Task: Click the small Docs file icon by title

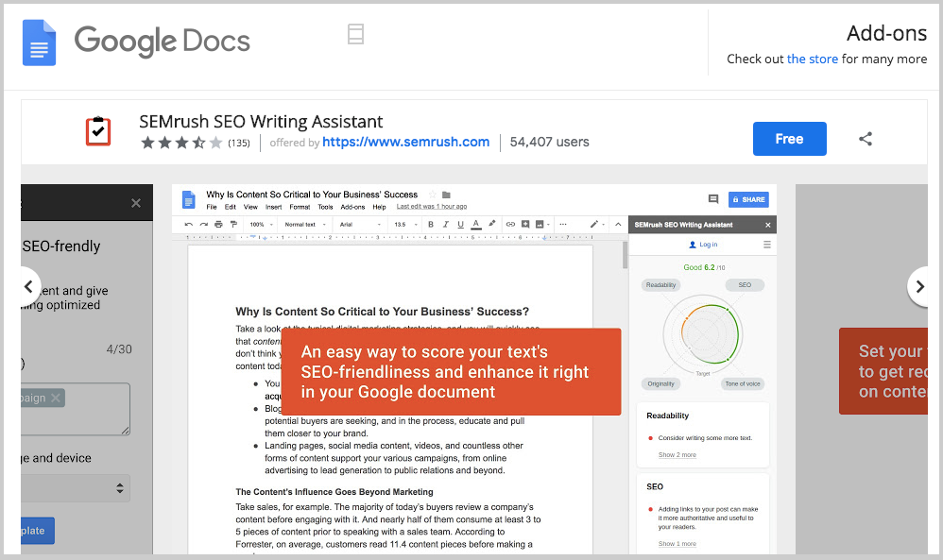Action: (189, 199)
